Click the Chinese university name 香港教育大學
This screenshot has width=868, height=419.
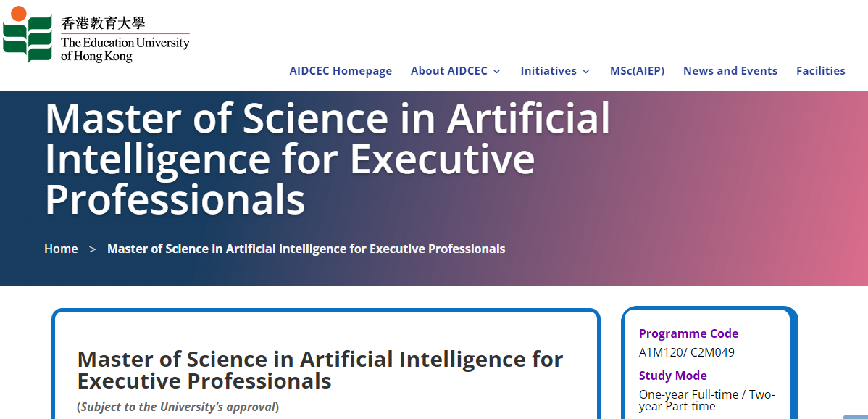(104, 23)
